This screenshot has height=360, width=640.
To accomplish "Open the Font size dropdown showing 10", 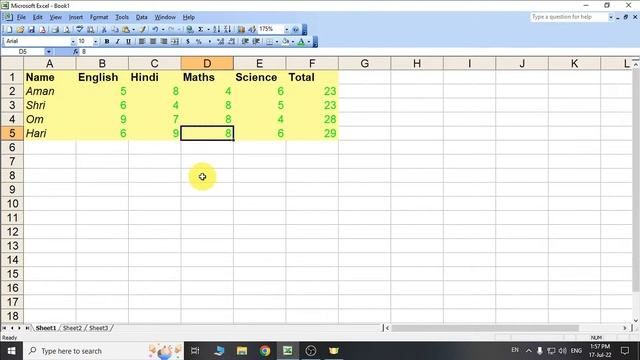I will [96, 41].
